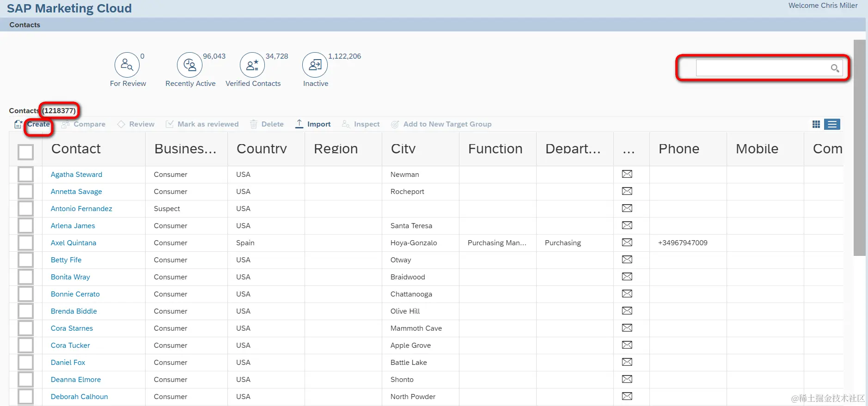Viewport: 868px width, 406px height.
Task: Click email icon for Cora Tucker
Action: (x=627, y=345)
